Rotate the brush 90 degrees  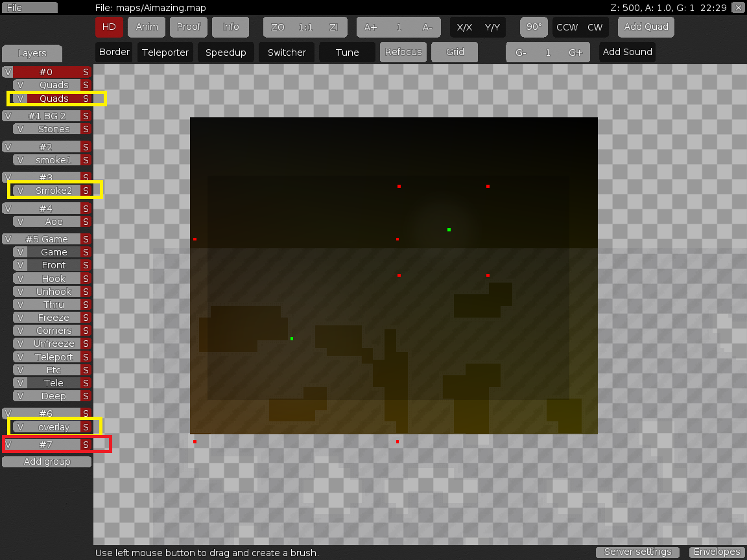[x=534, y=27]
